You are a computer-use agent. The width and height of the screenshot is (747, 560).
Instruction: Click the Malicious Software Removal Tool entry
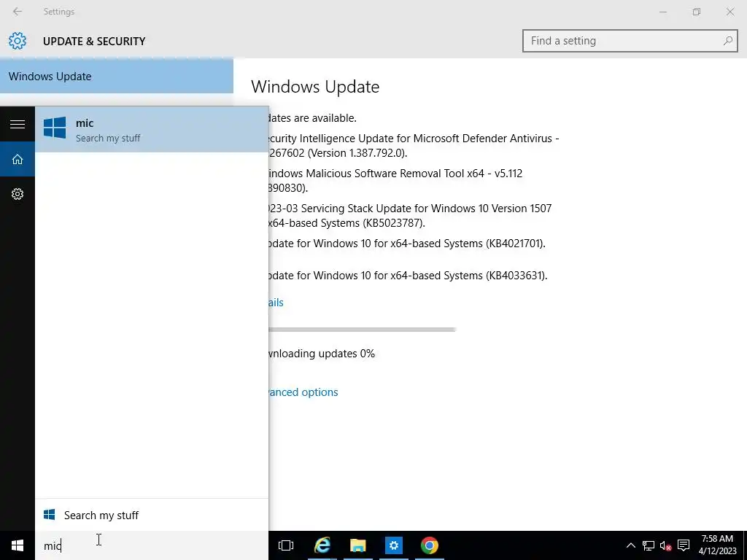pyautogui.click(x=395, y=181)
